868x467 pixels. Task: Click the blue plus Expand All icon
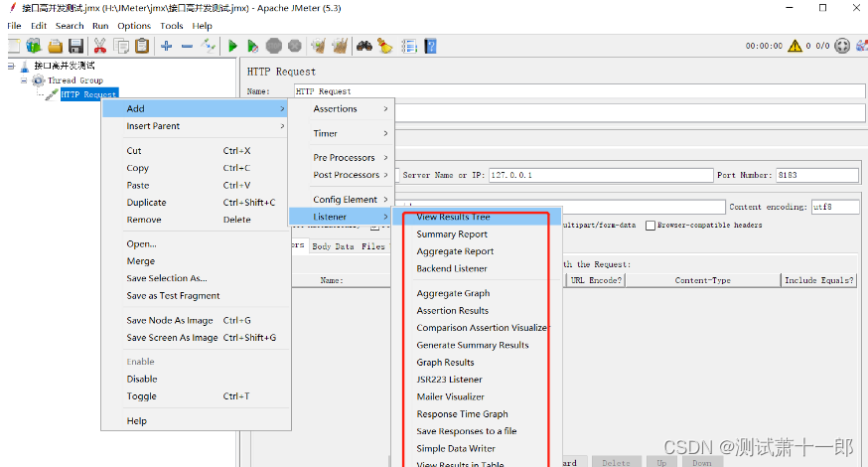coord(166,46)
